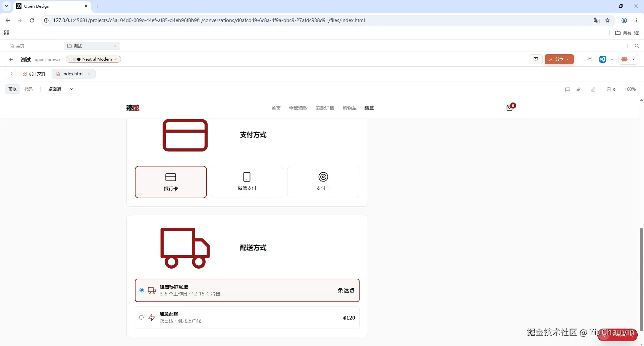The height and width of the screenshot is (346, 644).
Task: Go to 首页 nav item
Action: tap(276, 108)
